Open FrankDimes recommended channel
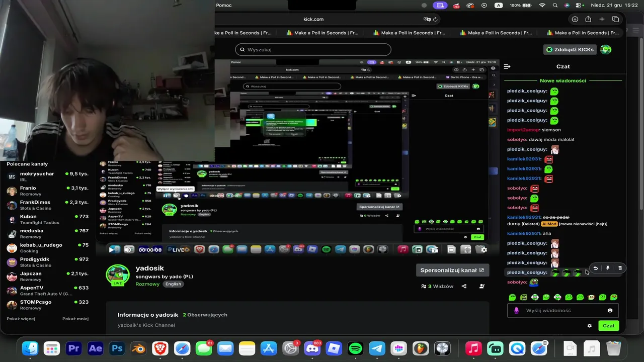The height and width of the screenshot is (362, 644). 47,205
